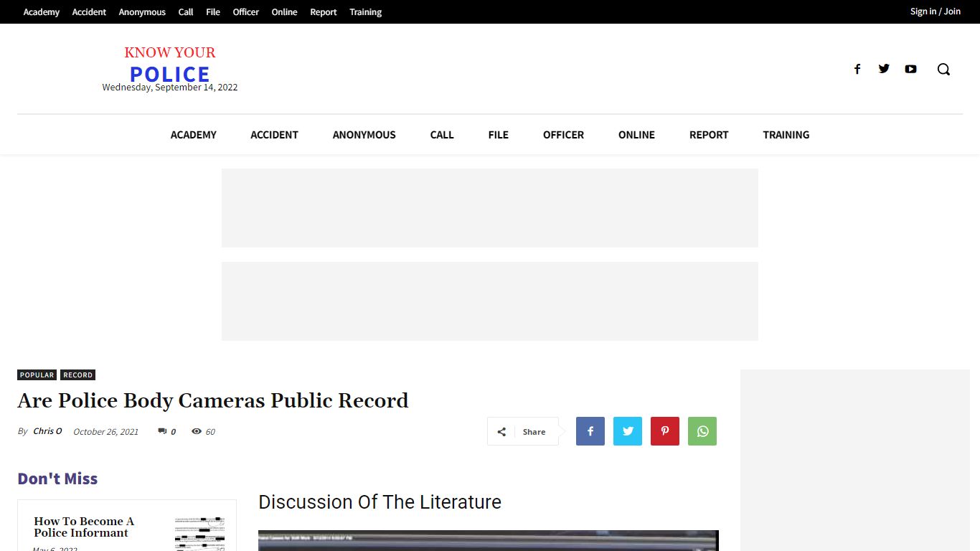Screen dimensions: 980x551
Task: Select ONLINE in the main navigation
Action: pyautogui.click(x=636, y=135)
